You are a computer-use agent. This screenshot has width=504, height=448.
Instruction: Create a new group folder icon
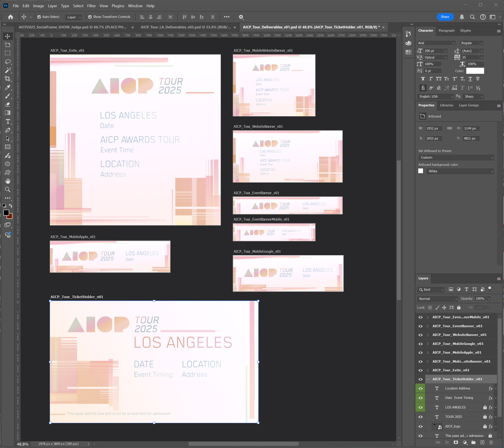(473, 443)
